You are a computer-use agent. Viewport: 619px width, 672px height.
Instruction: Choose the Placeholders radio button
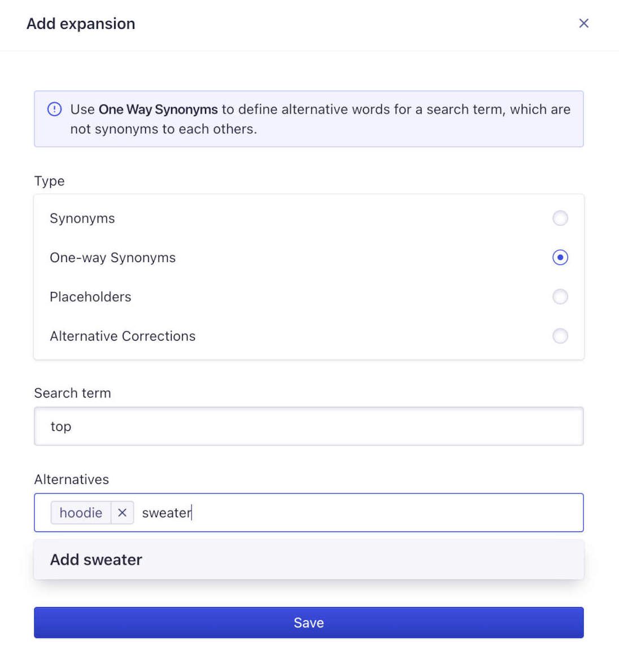(560, 296)
